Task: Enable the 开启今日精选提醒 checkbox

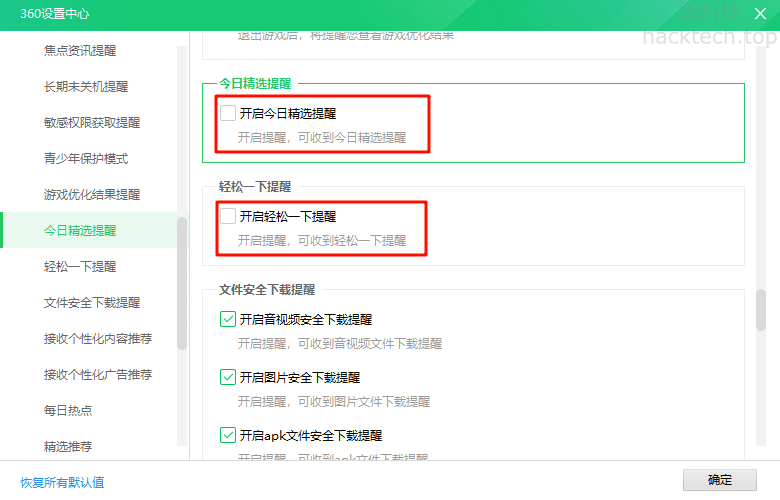Action: 228,114
